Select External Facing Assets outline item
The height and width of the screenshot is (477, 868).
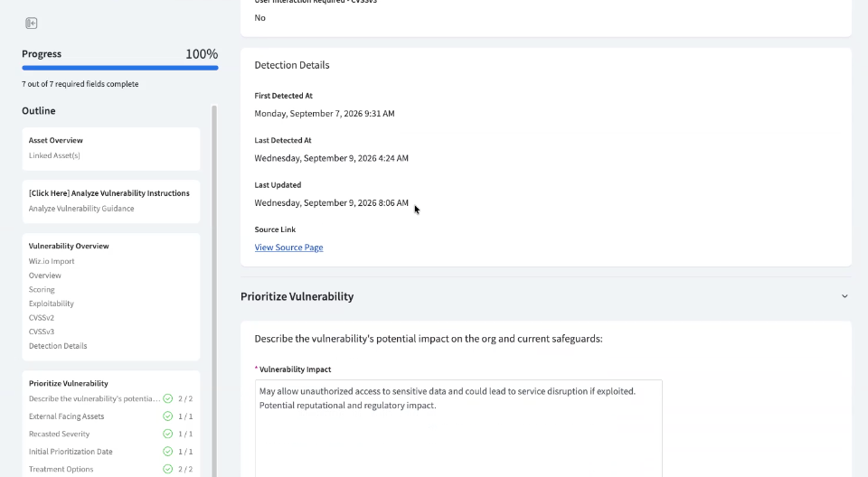[66, 416]
